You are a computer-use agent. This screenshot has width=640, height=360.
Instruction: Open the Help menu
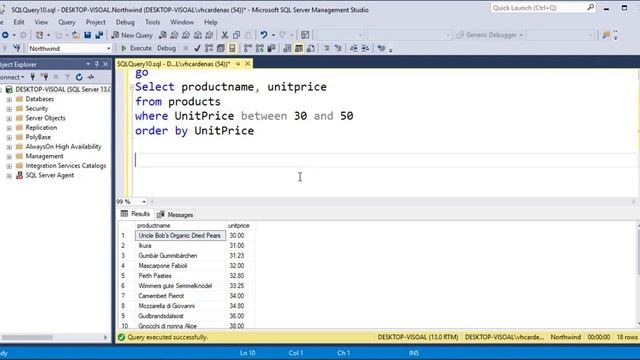click(x=211, y=22)
